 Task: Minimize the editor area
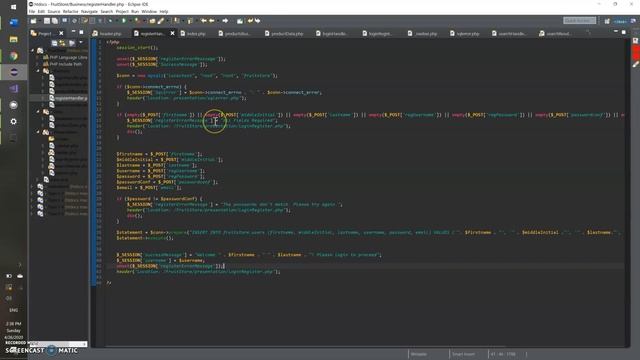[616, 31]
